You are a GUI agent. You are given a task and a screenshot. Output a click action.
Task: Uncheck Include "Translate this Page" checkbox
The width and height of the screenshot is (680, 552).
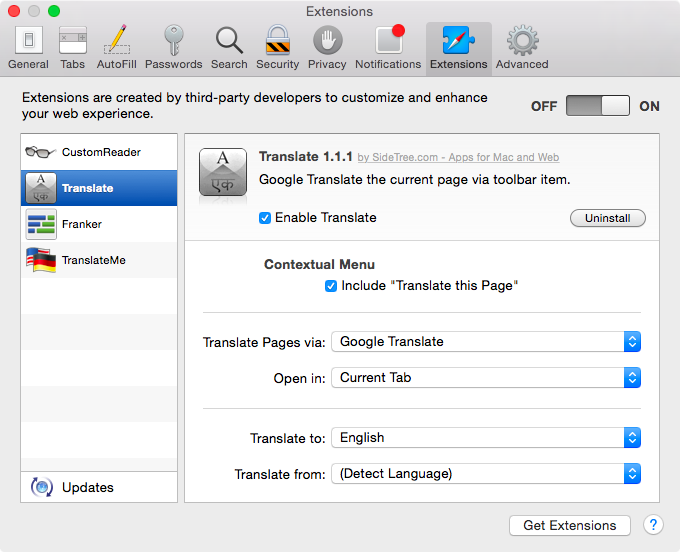(x=330, y=286)
